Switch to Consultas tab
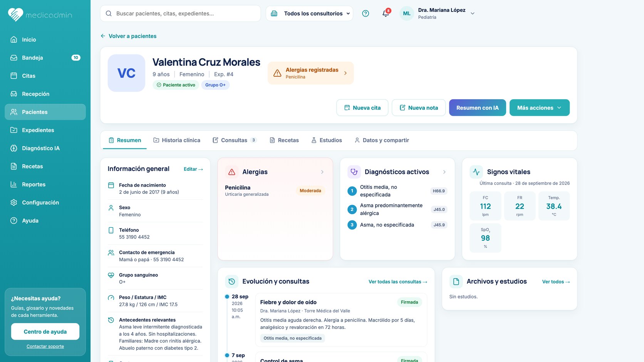The image size is (644, 362). (x=235, y=140)
